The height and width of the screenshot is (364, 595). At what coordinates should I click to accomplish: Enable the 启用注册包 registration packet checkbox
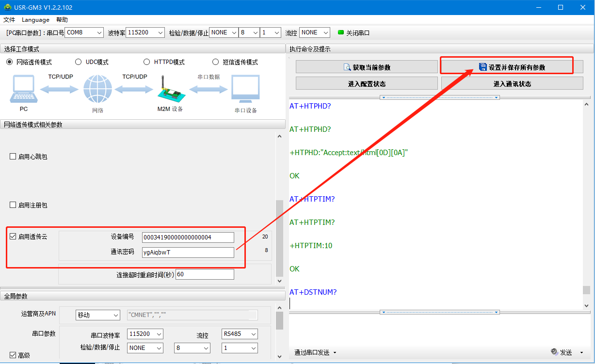(13, 205)
